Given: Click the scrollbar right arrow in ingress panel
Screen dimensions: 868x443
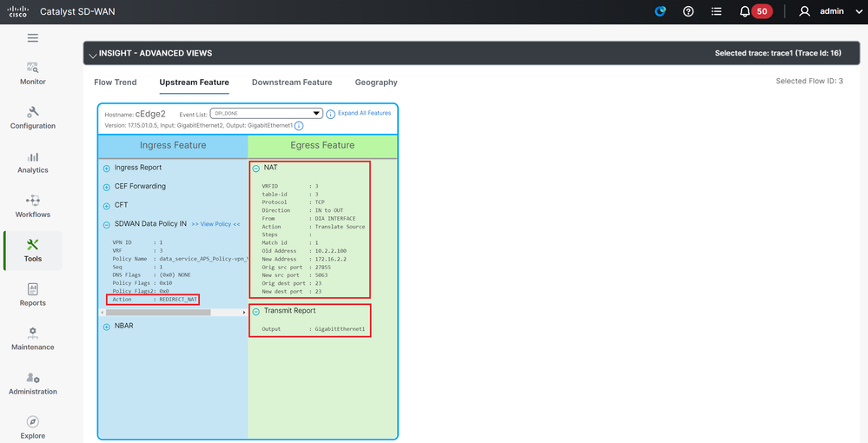Looking at the screenshot, I should [244, 313].
